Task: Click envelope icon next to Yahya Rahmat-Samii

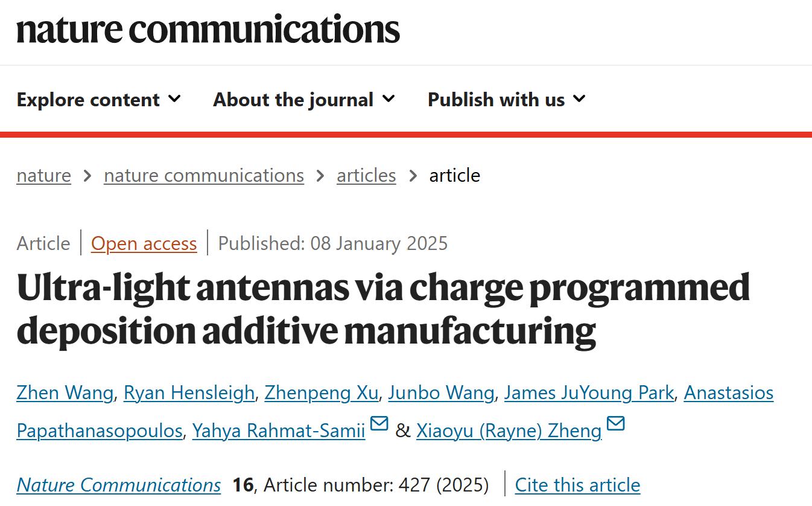Action: tap(379, 424)
